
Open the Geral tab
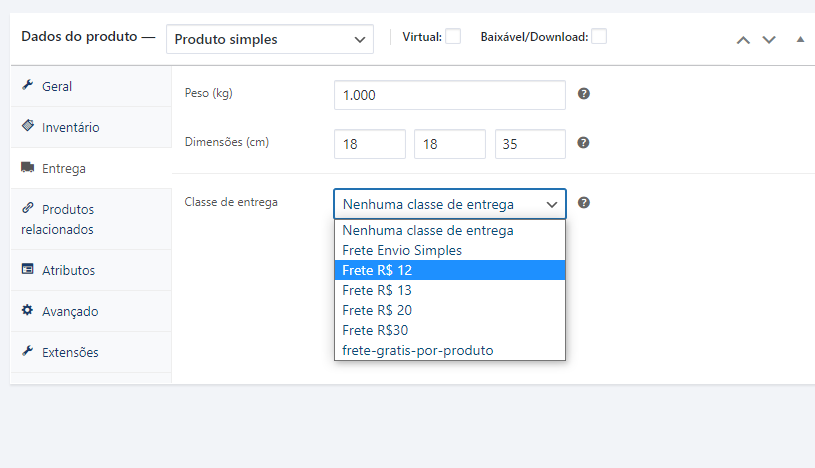click(91, 86)
